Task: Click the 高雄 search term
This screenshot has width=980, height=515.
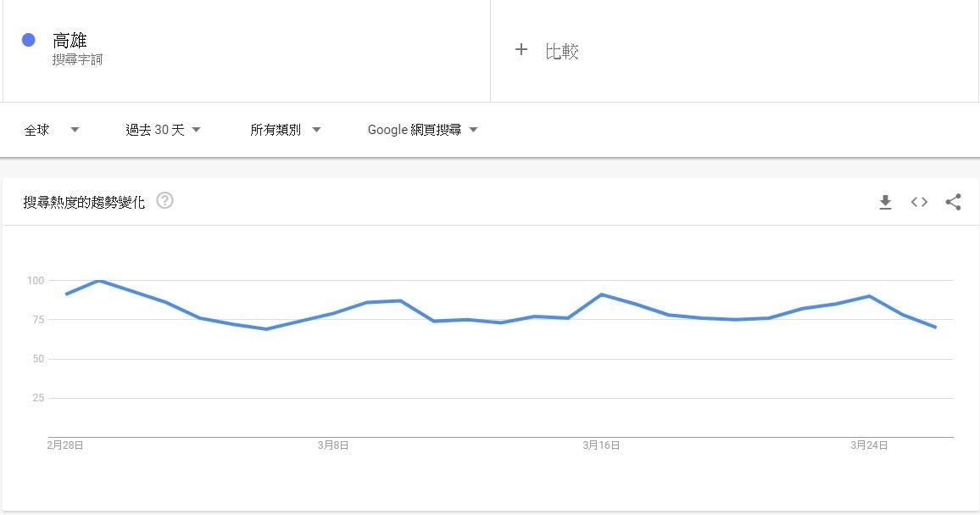Action: (70, 41)
